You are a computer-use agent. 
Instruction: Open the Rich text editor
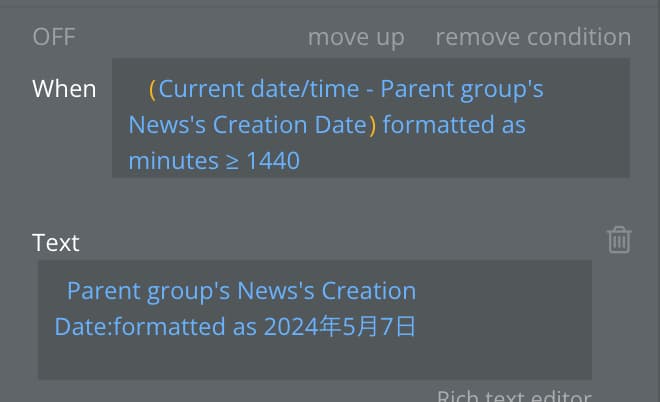point(514,396)
